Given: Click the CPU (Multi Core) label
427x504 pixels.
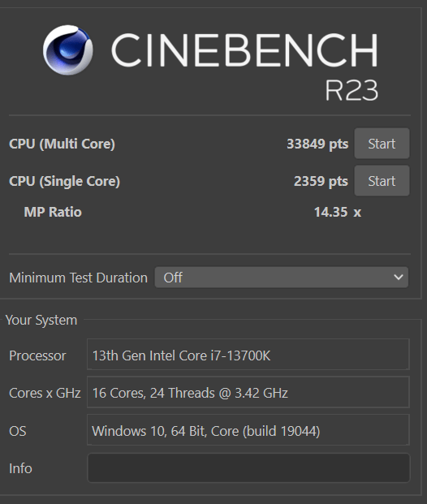Looking at the screenshot, I should coord(62,144).
